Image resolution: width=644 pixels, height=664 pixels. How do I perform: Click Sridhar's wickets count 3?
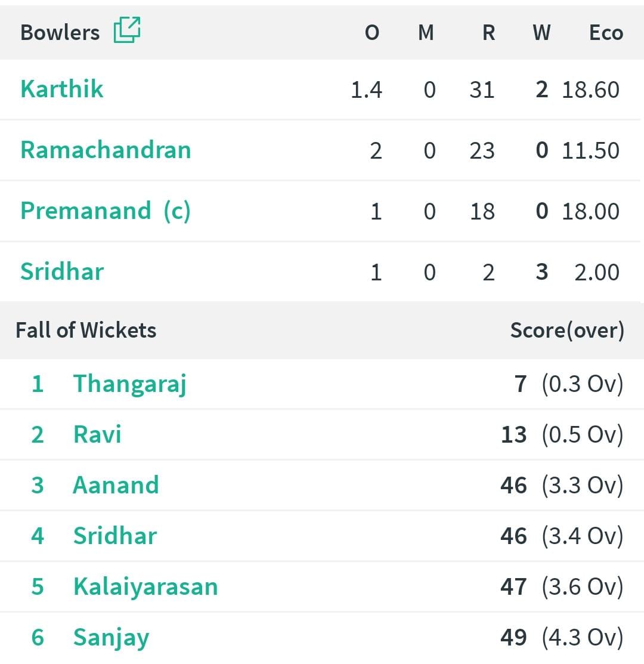[542, 272]
